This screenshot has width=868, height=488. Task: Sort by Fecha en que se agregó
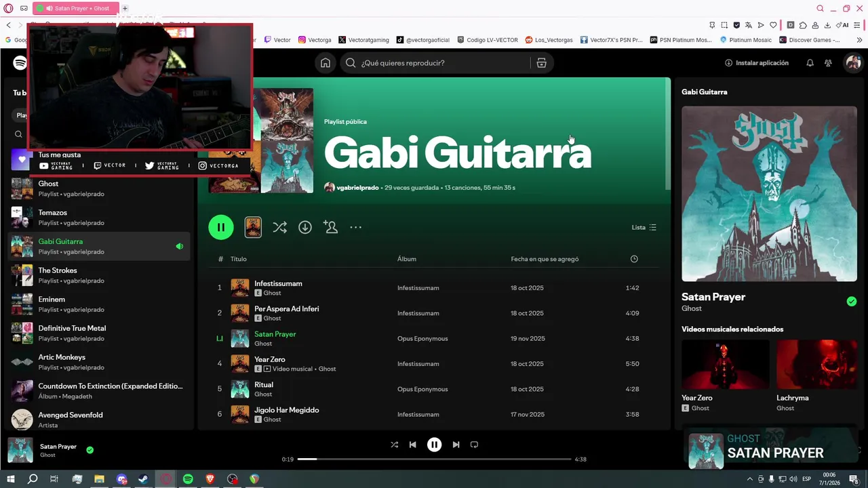click(545, 259)
